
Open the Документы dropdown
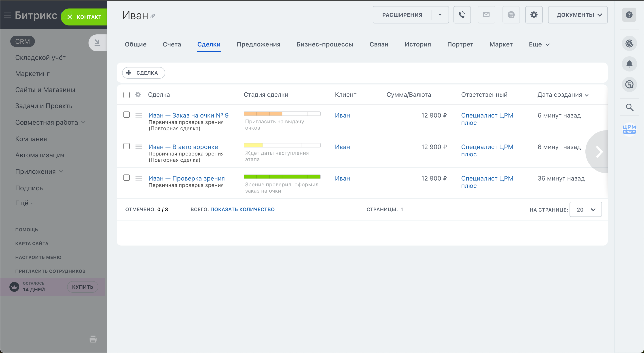pos(578,15)
